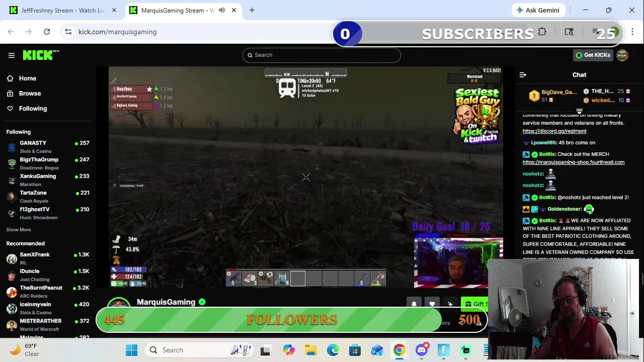The width and height of the screenshot is (644, 362).
Task: Open the marquisgaming-shop.fourthwall.com link
Action: click(x=574, y=162)
